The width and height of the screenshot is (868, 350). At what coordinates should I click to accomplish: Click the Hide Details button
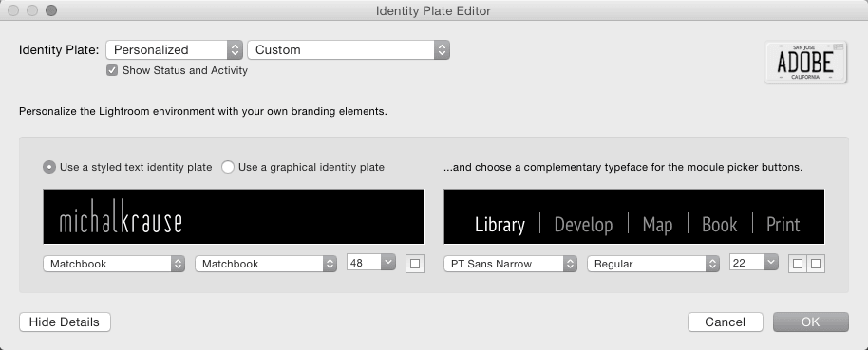(65, 322)
